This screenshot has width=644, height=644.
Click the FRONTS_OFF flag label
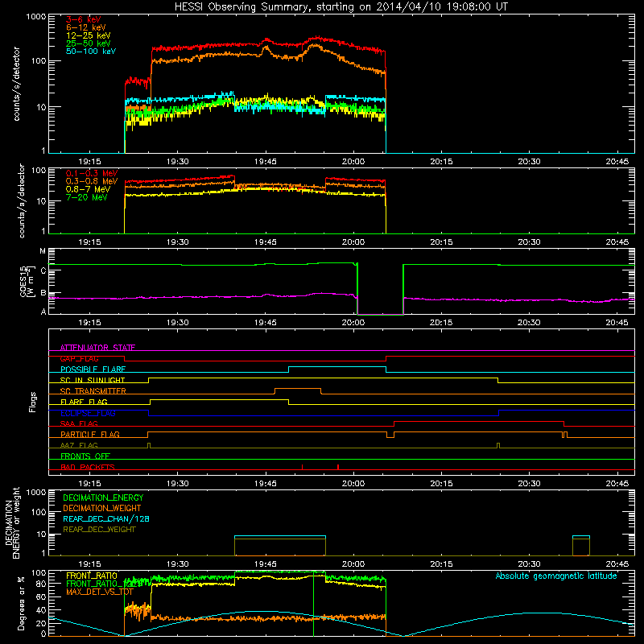tap(85, 456)
